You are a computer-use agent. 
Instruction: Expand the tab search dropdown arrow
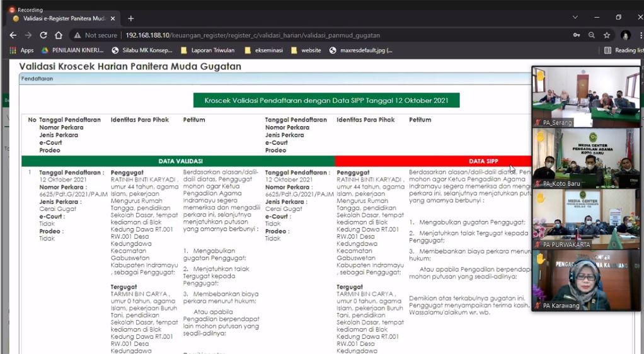[575, 18]
